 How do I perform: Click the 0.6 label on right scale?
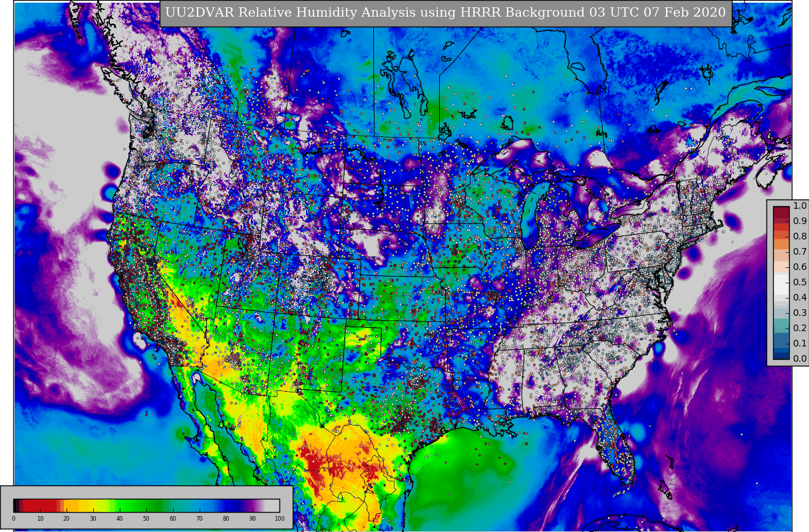click(x=800, y=267)
